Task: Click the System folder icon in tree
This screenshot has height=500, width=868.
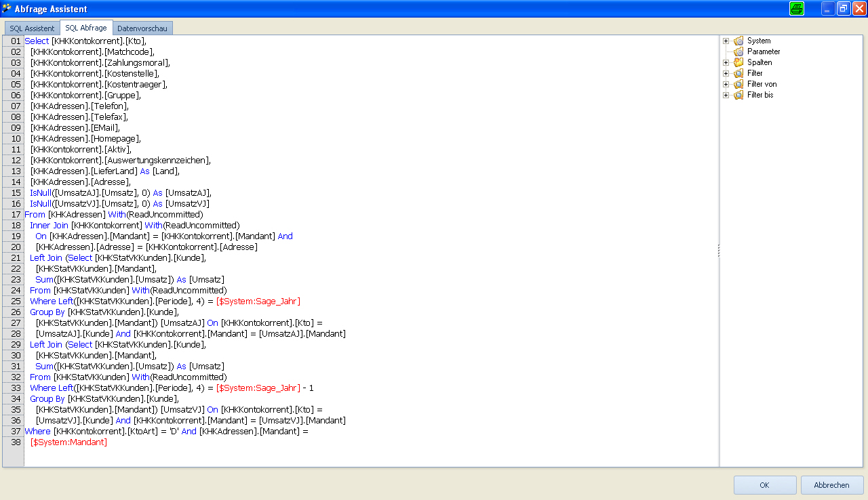Action: coord(738,41)
